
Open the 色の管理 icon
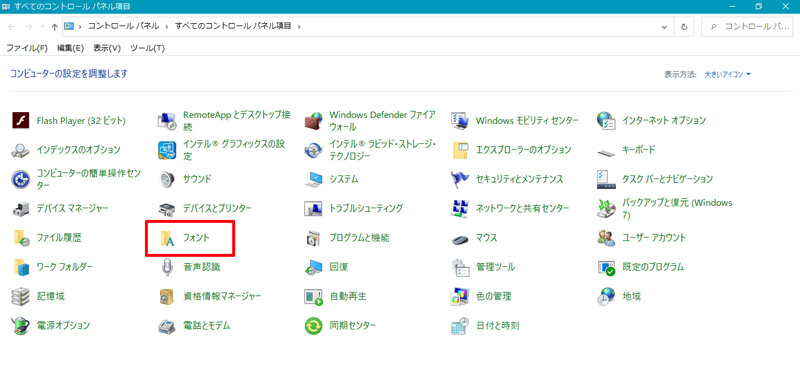point(460,296)
